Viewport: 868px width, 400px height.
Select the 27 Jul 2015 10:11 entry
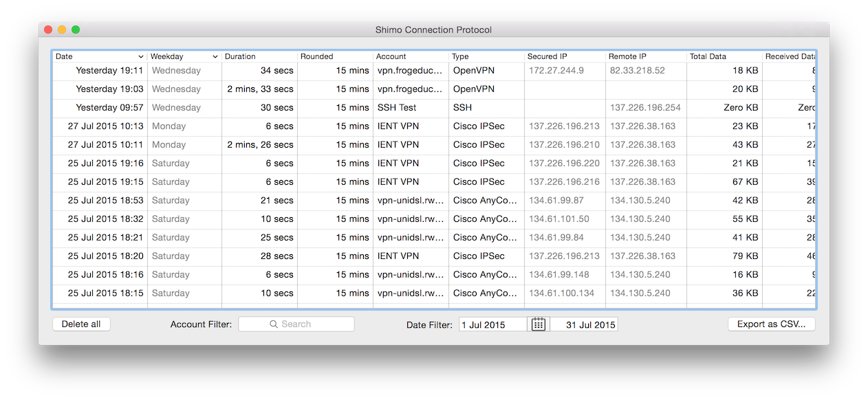click(x=434, y=145)
